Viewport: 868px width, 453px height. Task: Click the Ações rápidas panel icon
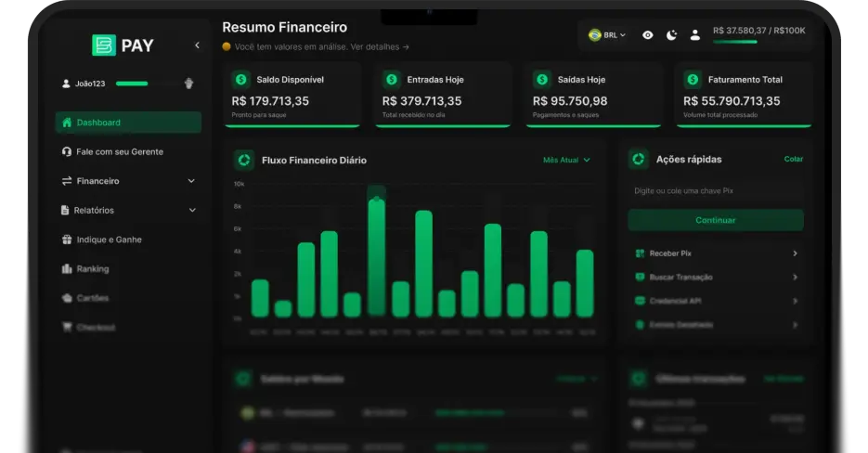click(639, 160)
